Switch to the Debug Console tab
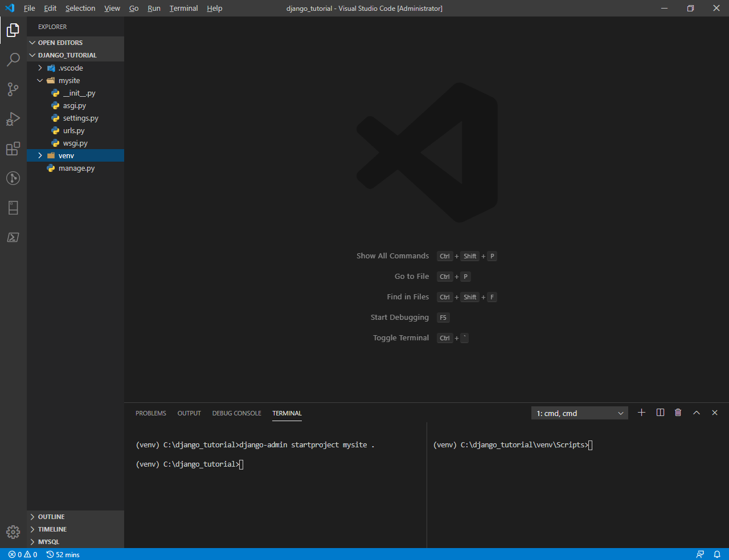Screen dimensions: 729x560 point(236,413)
